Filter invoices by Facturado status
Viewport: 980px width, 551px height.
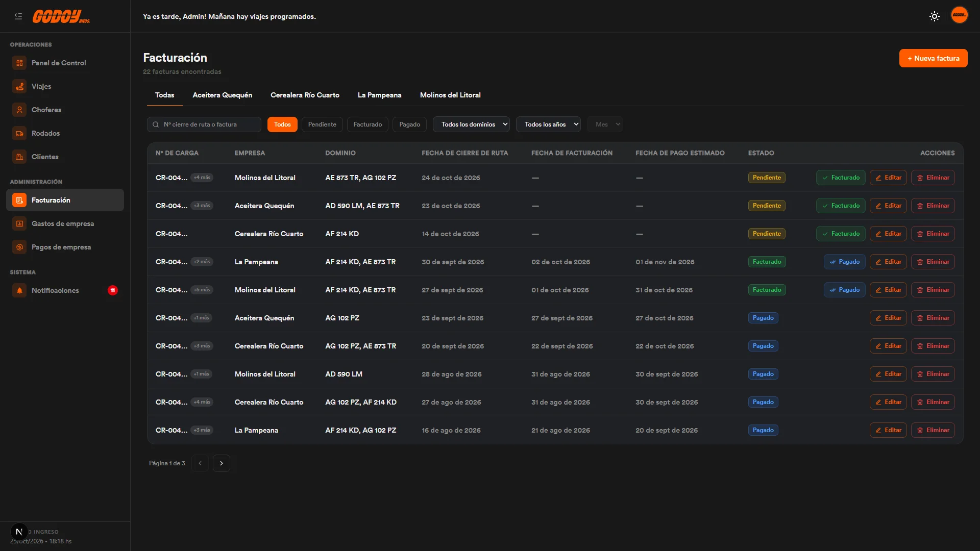coord(367,124)
